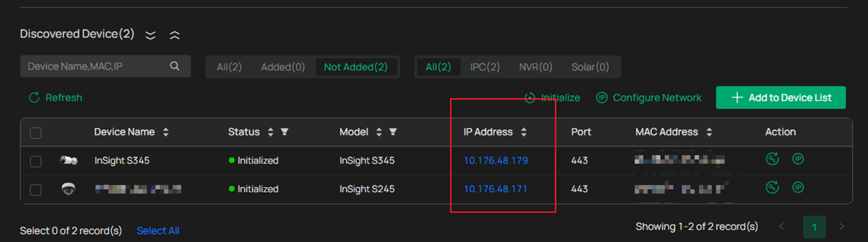Switch to the Added(0) tab
This screenshot has height=242, width=868.
tap(283, 67)
